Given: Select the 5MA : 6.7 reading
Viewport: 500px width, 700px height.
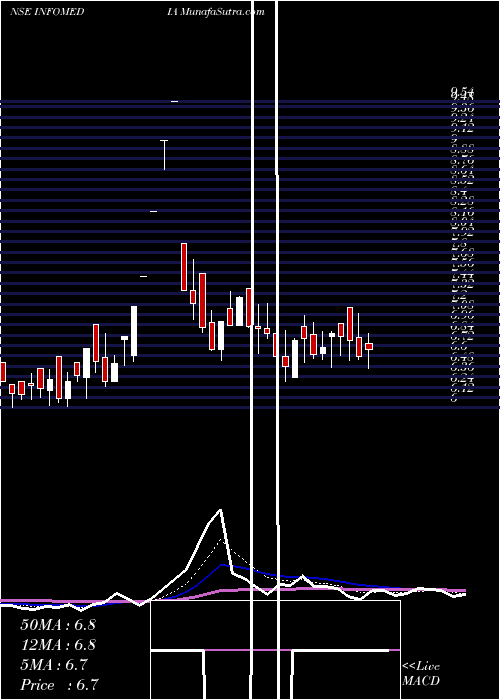Looking at the screenshot, I should coord(54,665).
